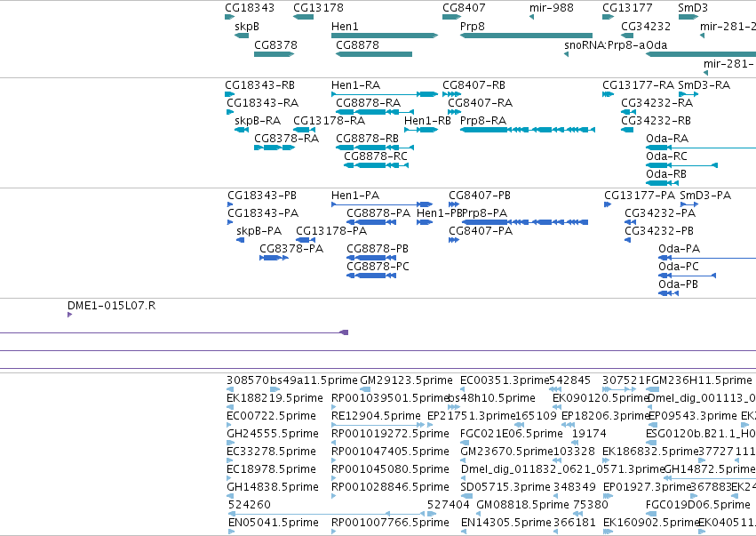The image size is (756, 536).
Task: Click the CG34232-RB transcript label
Action: click(x=657, y=121)
